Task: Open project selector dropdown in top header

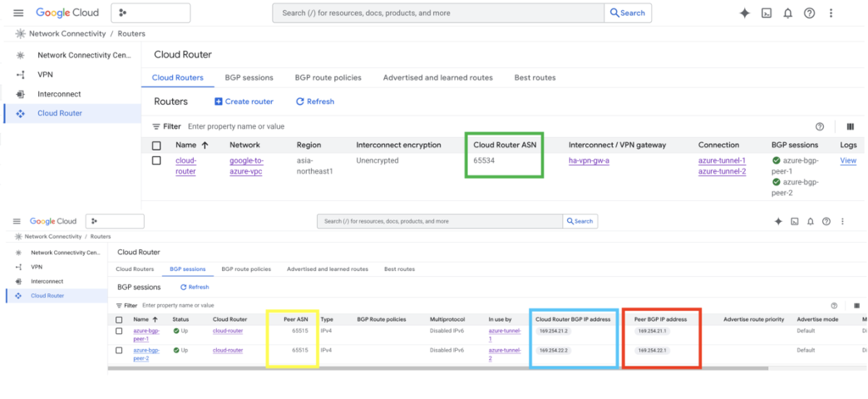Action: pyautogui.click(x=151, y=13)
